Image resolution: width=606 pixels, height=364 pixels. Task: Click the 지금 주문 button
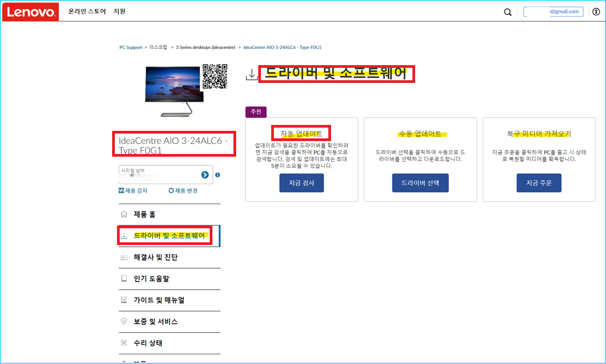pos(539,183)
